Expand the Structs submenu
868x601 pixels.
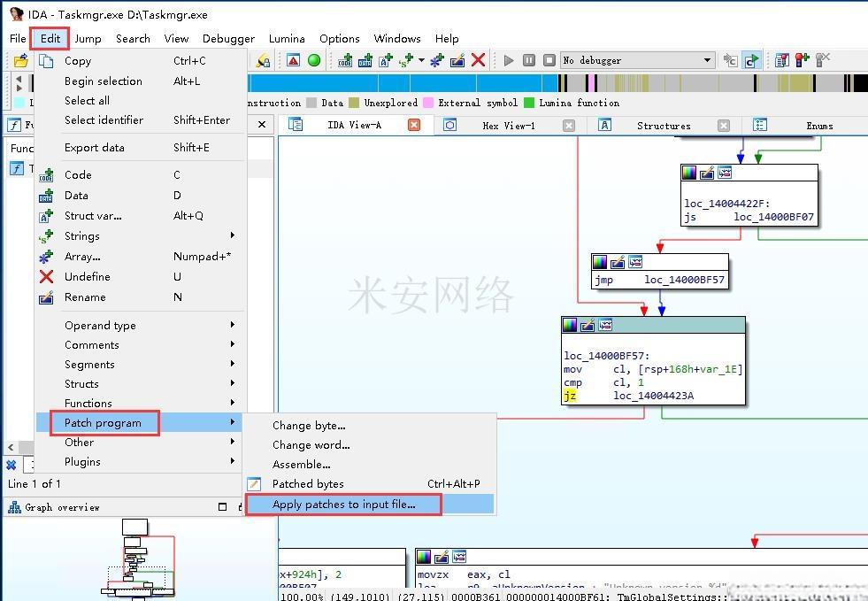[142, 383]
